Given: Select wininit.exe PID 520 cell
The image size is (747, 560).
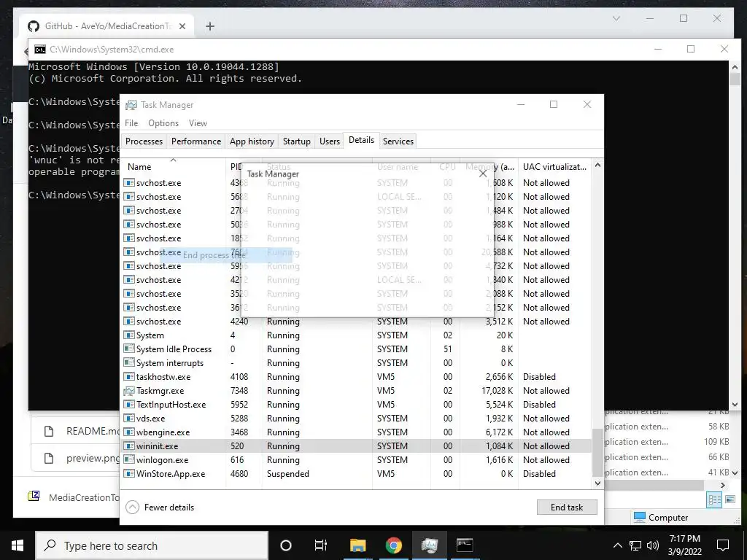Looking at the screenshot, I should point(237,446).
